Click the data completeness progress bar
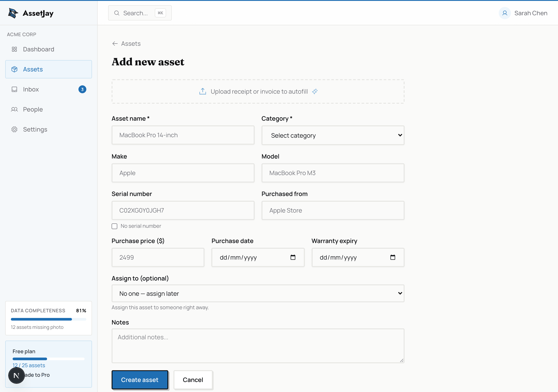 coord(48,319)
